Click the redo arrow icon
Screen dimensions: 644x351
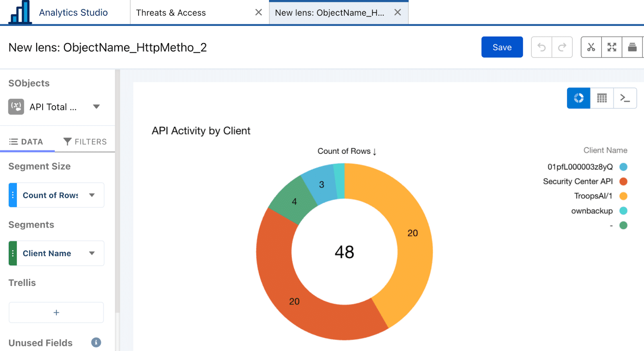[562, 47]
